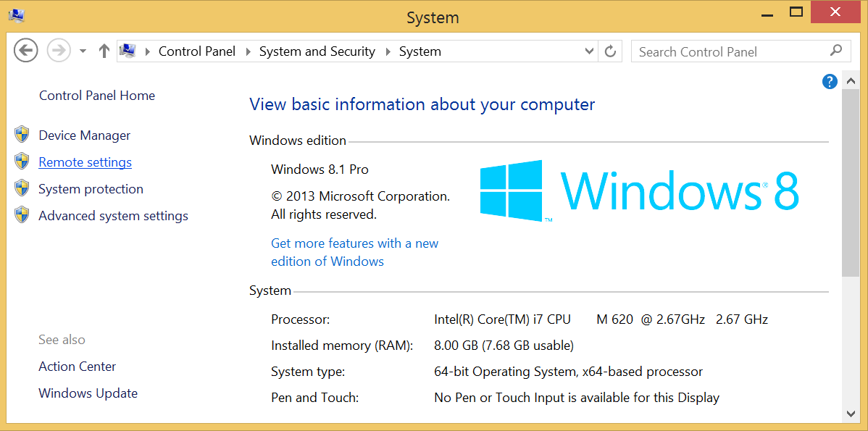This screenshot has height=431, width=868.
Task: Refresh the System page
Action: (x=610, y=51)
